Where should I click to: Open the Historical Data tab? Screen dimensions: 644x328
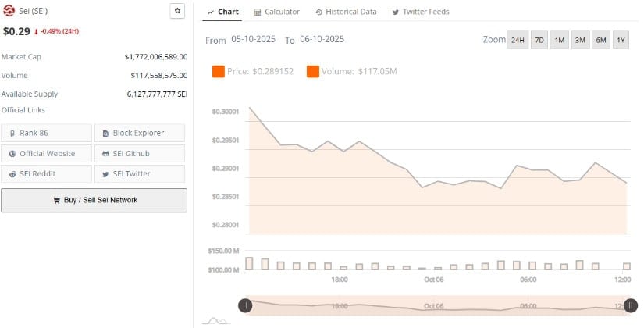[346, 12]
